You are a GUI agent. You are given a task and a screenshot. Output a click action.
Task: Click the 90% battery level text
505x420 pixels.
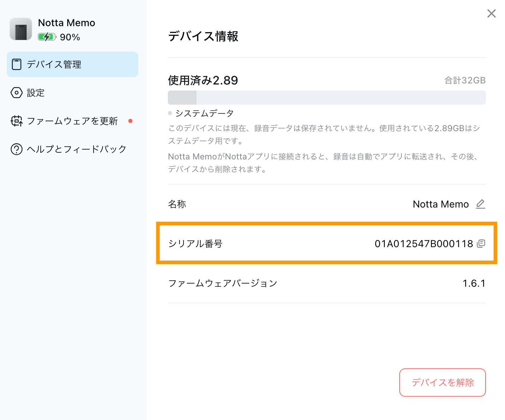pos(70,37)
